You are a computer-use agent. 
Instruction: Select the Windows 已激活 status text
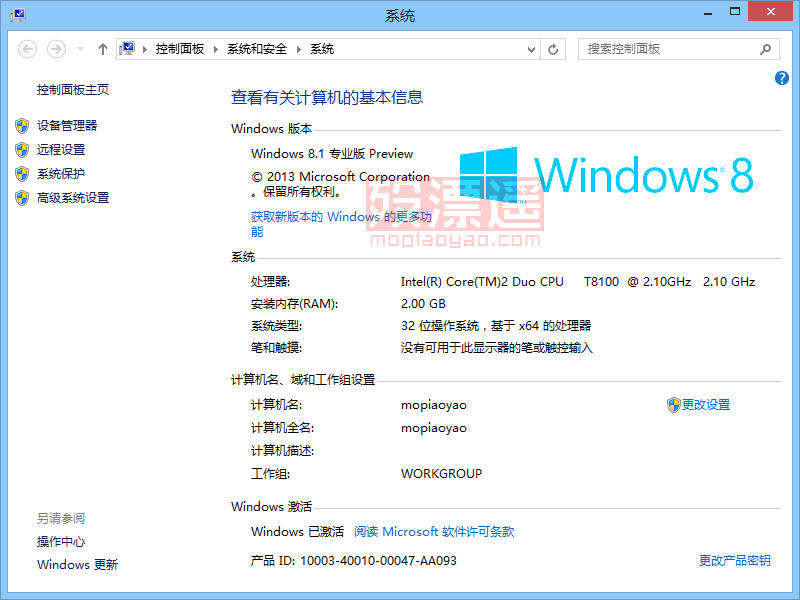pyautogui.click(x=297, y=532)
